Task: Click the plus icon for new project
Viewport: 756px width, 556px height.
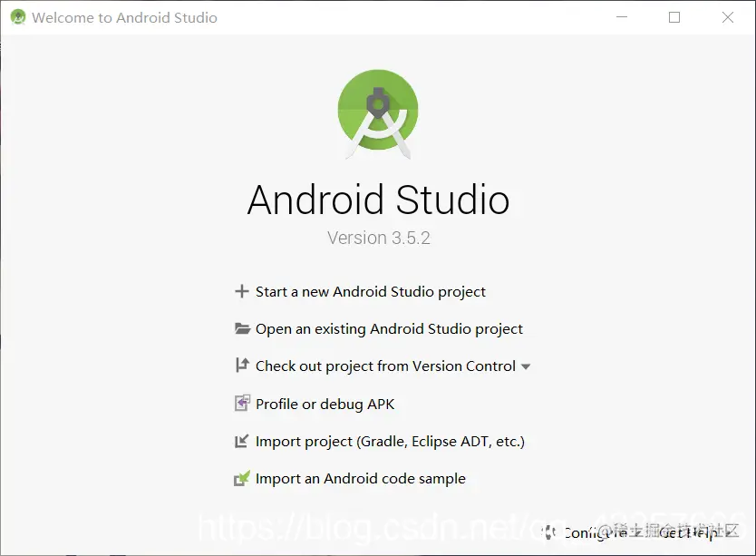Action: 241,291
